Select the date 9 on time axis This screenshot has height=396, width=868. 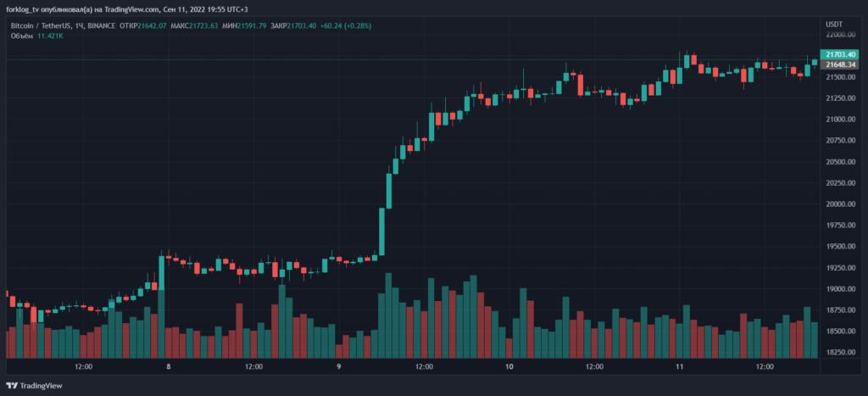(x=338, y=367)
